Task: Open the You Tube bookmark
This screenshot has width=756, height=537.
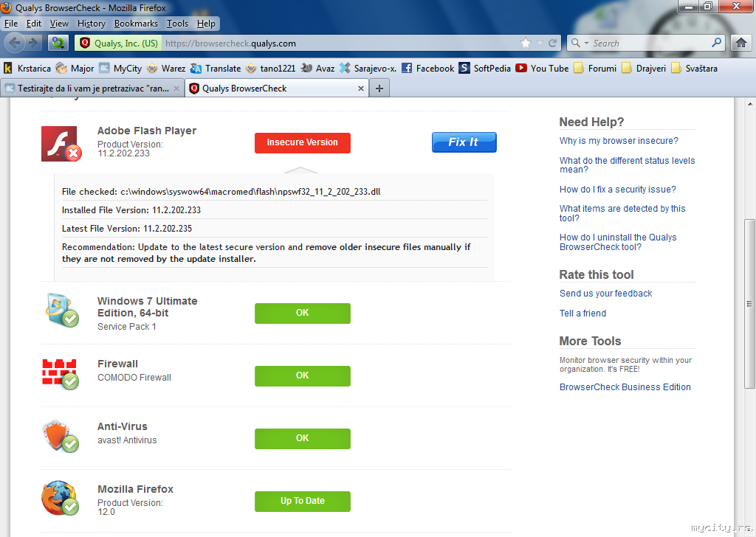Action: point(542,69)
